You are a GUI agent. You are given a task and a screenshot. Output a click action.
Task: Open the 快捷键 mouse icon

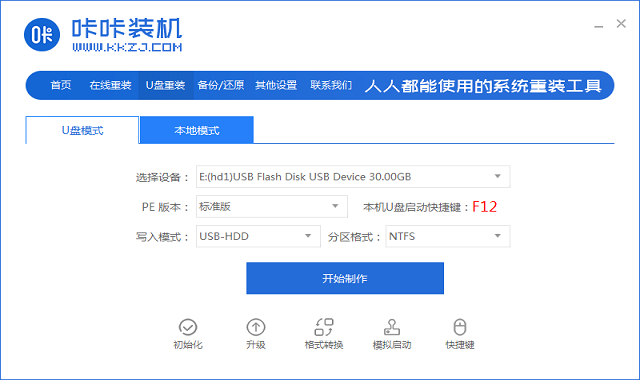tap(460, 327)
